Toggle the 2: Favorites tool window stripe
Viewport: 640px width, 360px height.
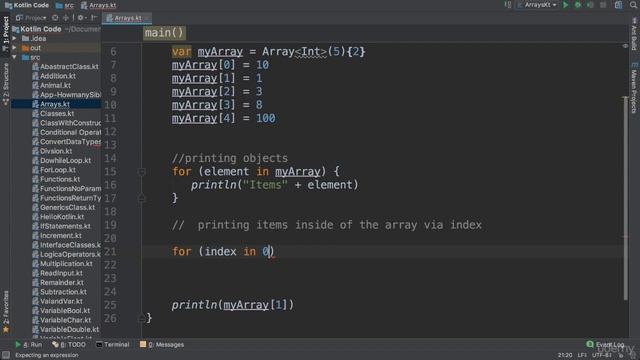[x=5, y=311]
